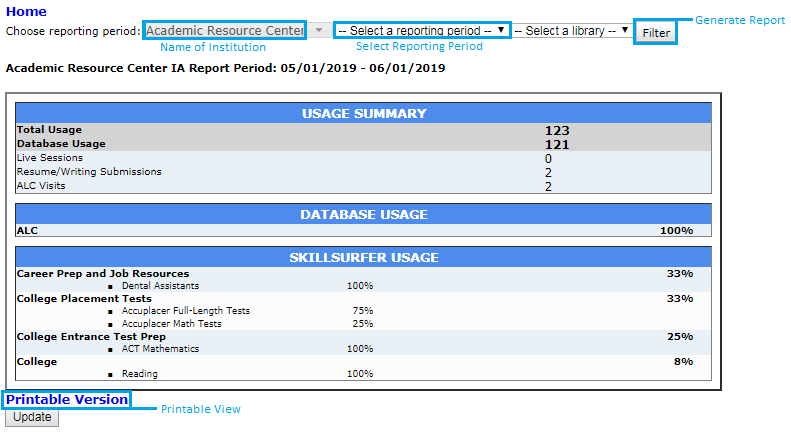Click the Update button
The height and width of the screenshot is (432, 791).
click(x=32, y=417)
